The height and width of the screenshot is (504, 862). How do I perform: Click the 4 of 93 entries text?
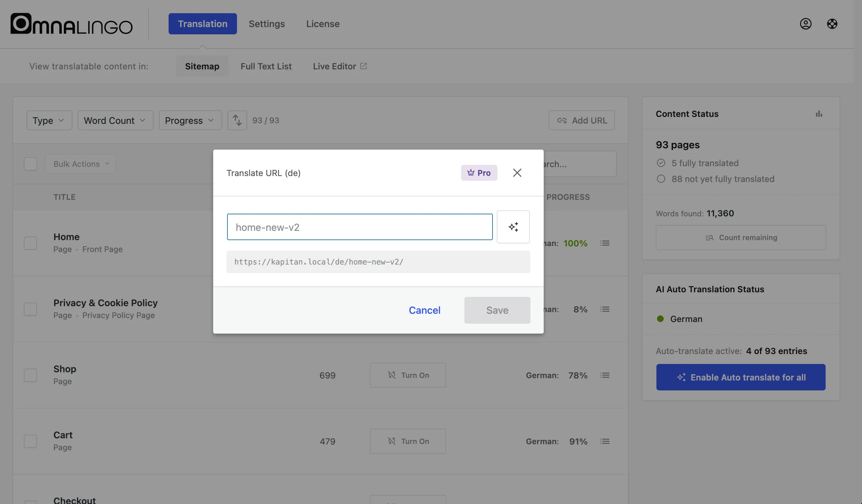776,351
